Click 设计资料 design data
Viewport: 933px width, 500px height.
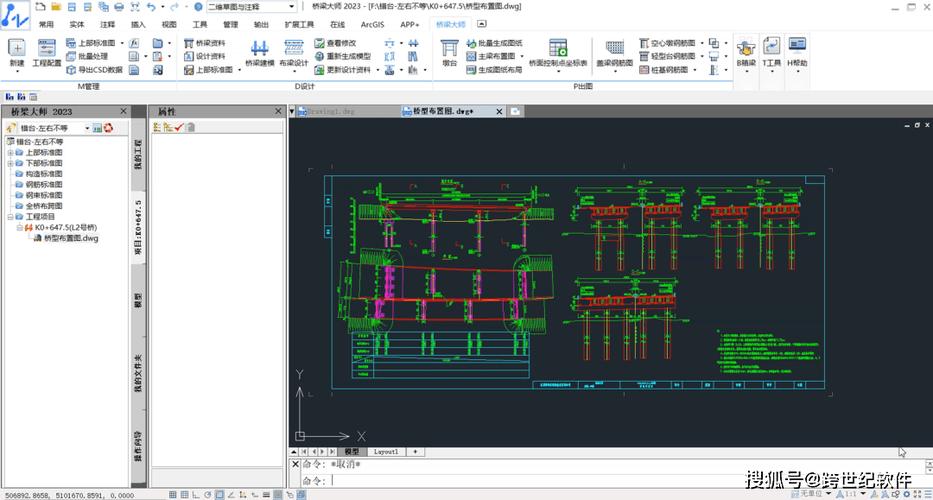[205, 57]
